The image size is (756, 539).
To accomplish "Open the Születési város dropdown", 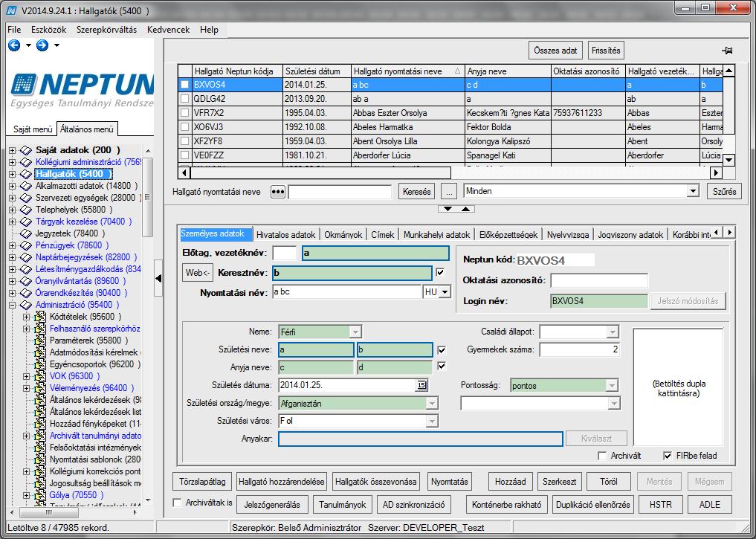I will [x=432, y=421].
